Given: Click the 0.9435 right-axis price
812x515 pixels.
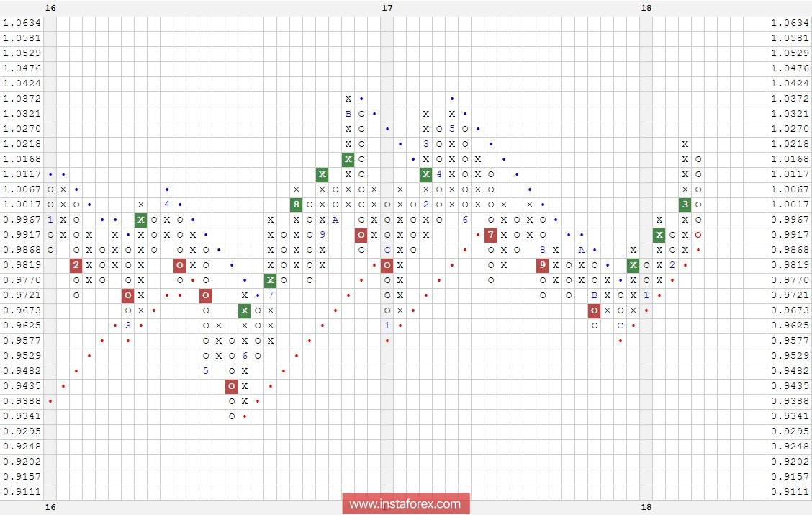Looking at the screenshot, I should click(x=790, y=386).
